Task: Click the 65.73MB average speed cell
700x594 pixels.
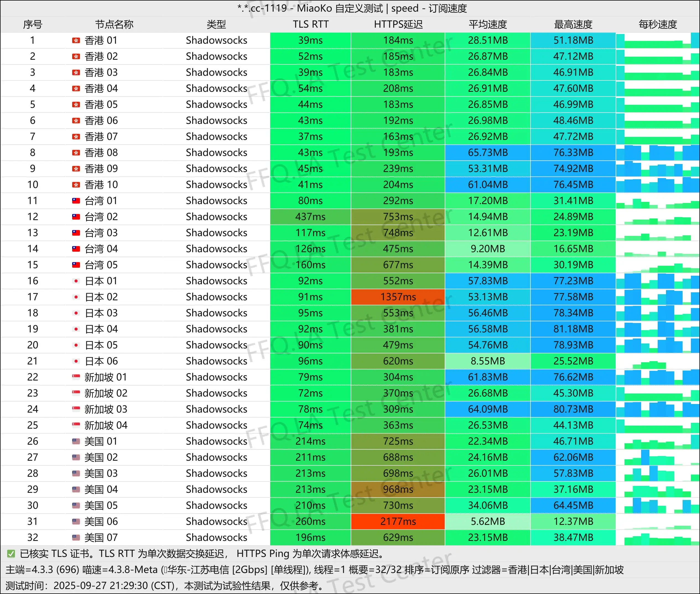Action: (488, 153)
